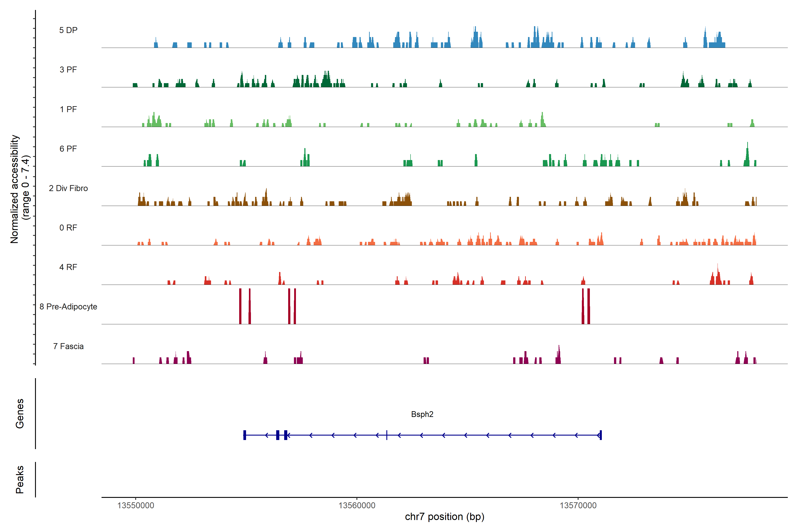Select the 8 Pre-Adipocyte track label
The width and height of the screenshot is (798, 532).
point(68,307)
